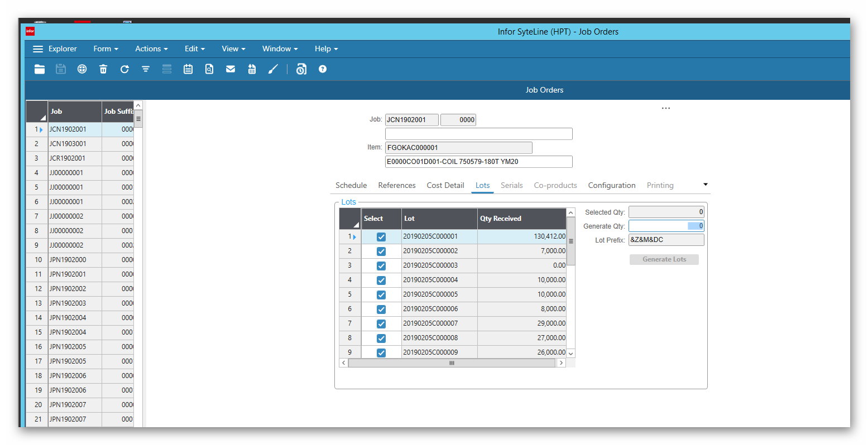Expand the View dropdown menu
868x445 pixels.
(233, 49)
